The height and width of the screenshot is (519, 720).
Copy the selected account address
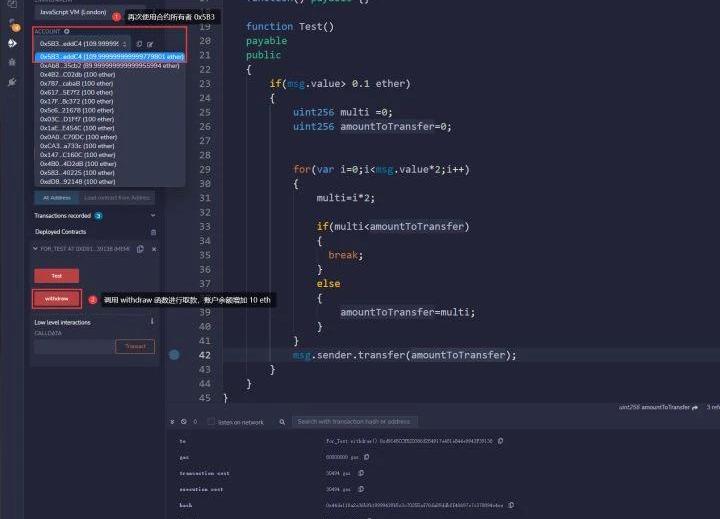[x=139, y=44]
